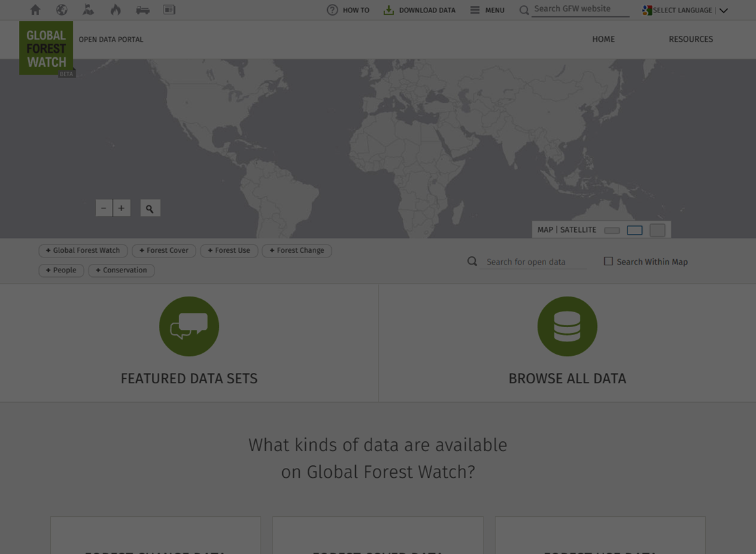
Task: Click the HOW TO question mark icon
Action: (x=332, y=10)
